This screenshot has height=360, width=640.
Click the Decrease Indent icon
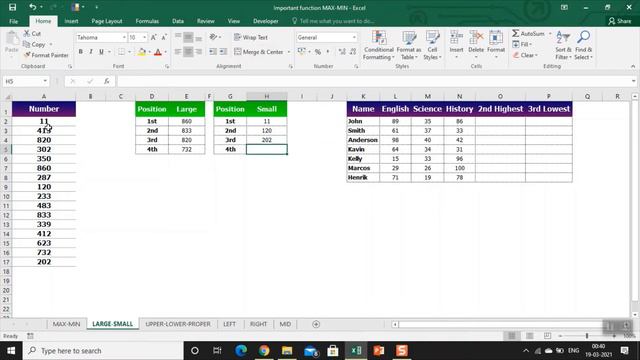213,52
